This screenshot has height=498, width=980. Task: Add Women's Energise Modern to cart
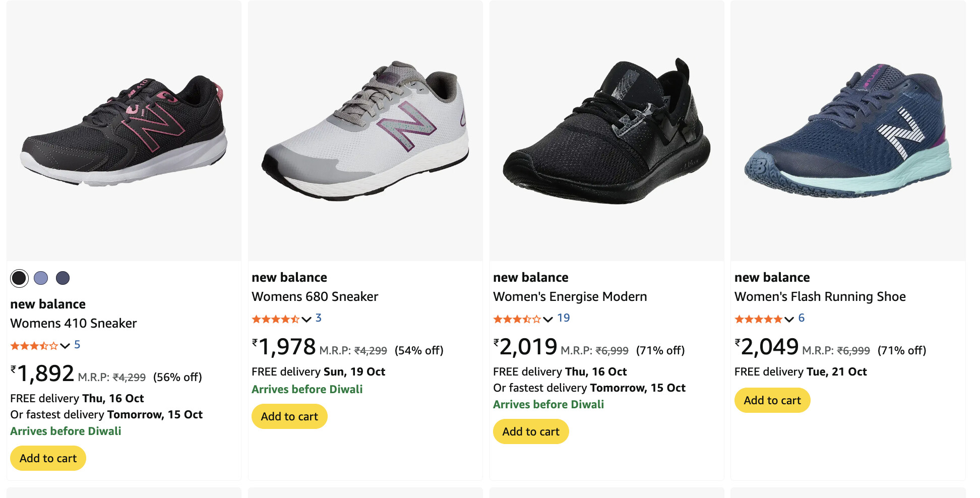[531, 431]
